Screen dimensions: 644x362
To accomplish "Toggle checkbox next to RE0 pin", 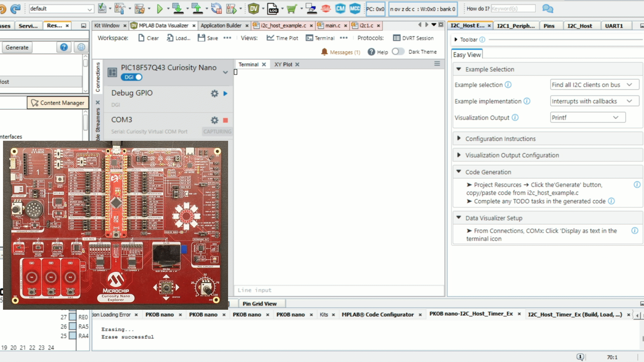I will (x=72, y=317).
